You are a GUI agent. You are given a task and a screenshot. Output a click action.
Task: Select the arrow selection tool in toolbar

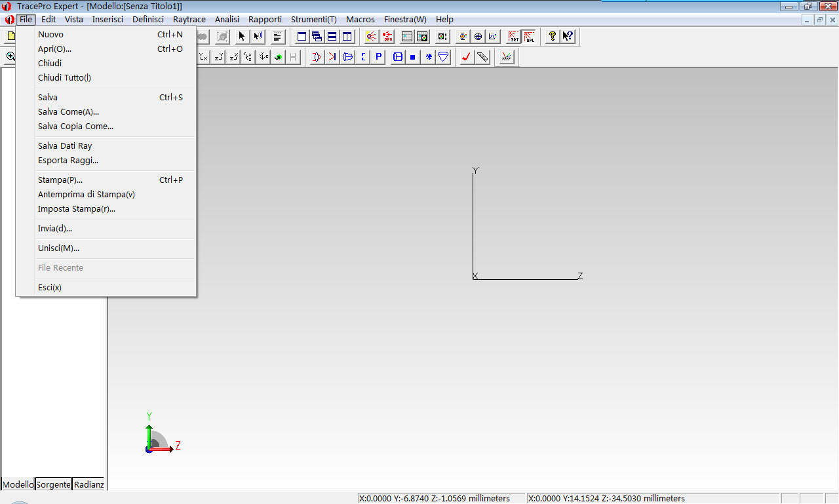242,37
